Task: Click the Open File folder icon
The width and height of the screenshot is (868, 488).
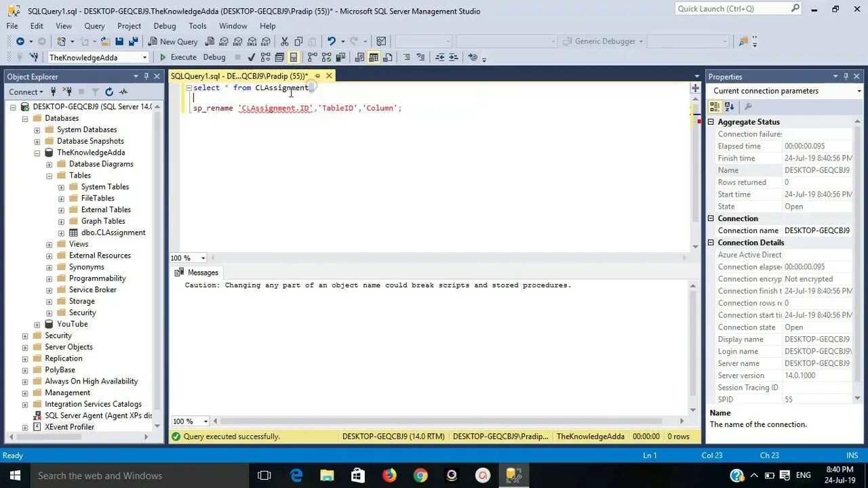Action: [104, 41]
